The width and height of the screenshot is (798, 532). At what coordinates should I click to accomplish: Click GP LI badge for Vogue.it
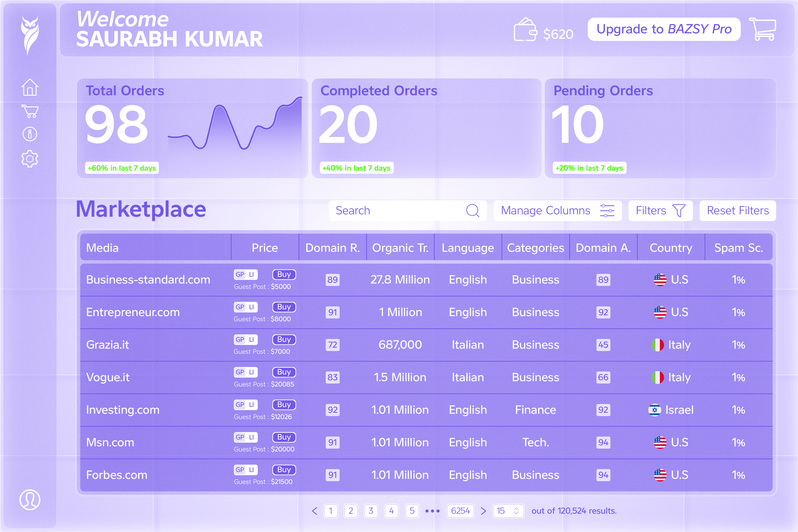246,372
